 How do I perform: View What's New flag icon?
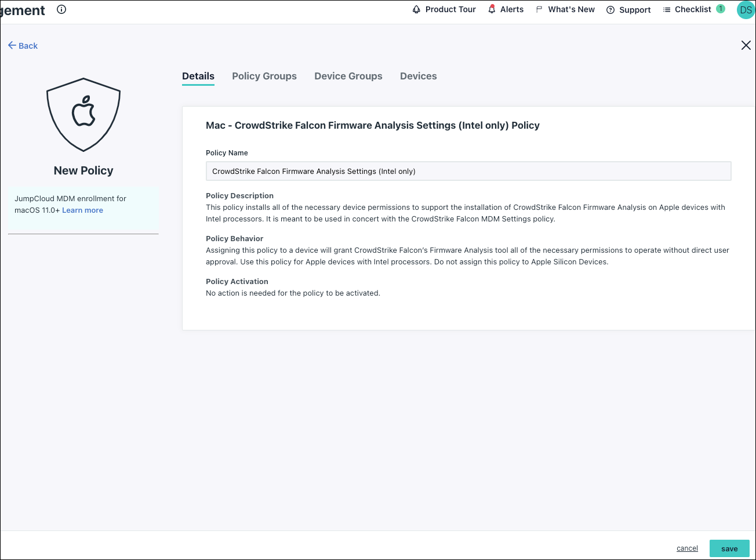point(540,9)
